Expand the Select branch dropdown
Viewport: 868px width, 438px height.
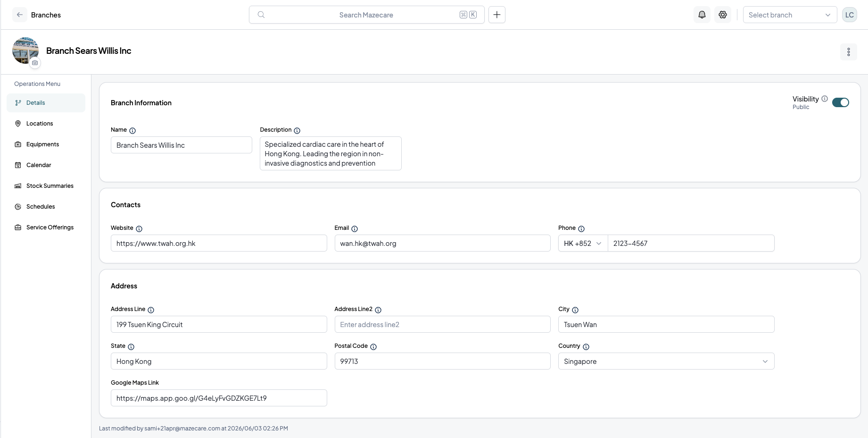click(790, 15)
